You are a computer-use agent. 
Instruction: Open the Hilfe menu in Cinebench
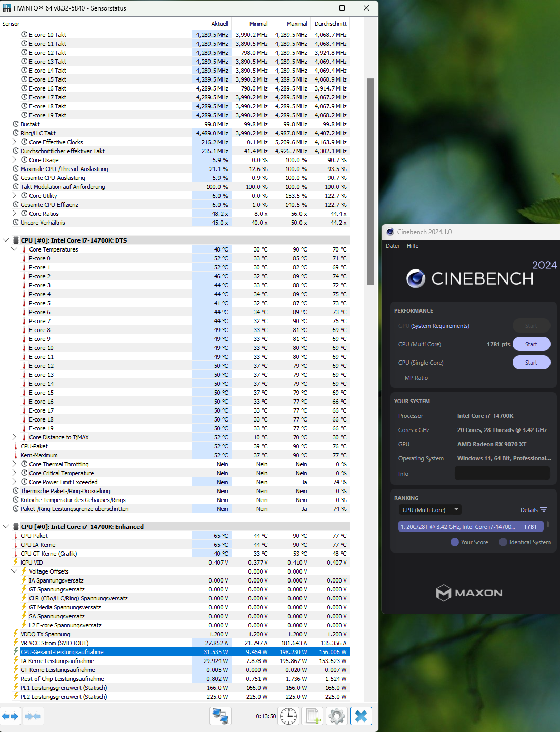(413, 246)
